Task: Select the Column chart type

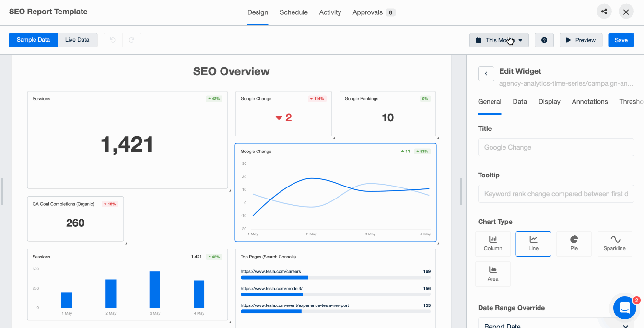Action: (493, 244)
